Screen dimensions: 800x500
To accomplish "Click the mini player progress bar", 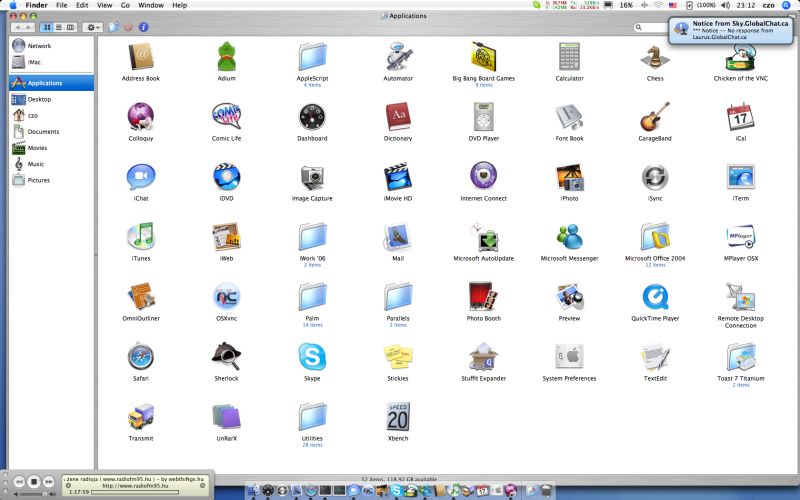I will [x=135, y=492].
